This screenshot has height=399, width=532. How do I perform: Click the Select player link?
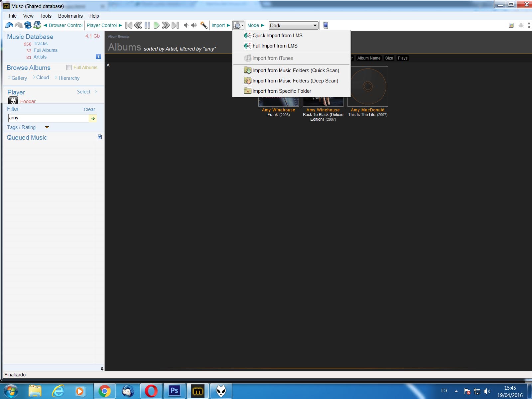(84, 92)
